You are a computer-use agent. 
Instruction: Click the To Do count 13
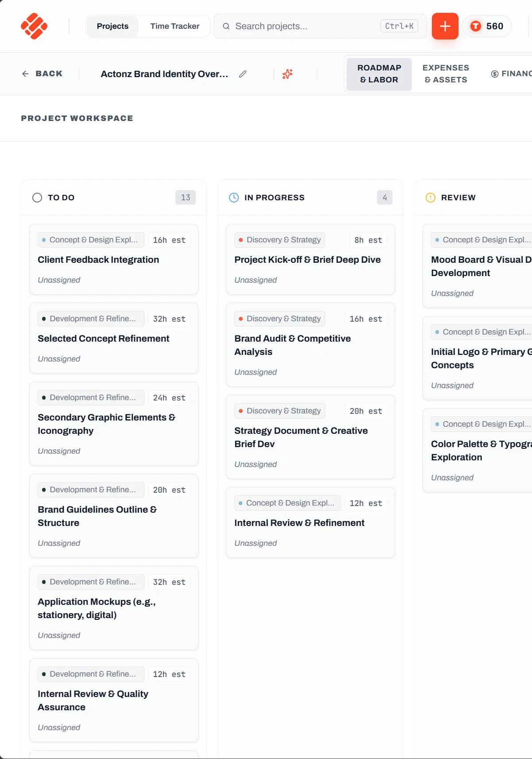tap(186, 198)
